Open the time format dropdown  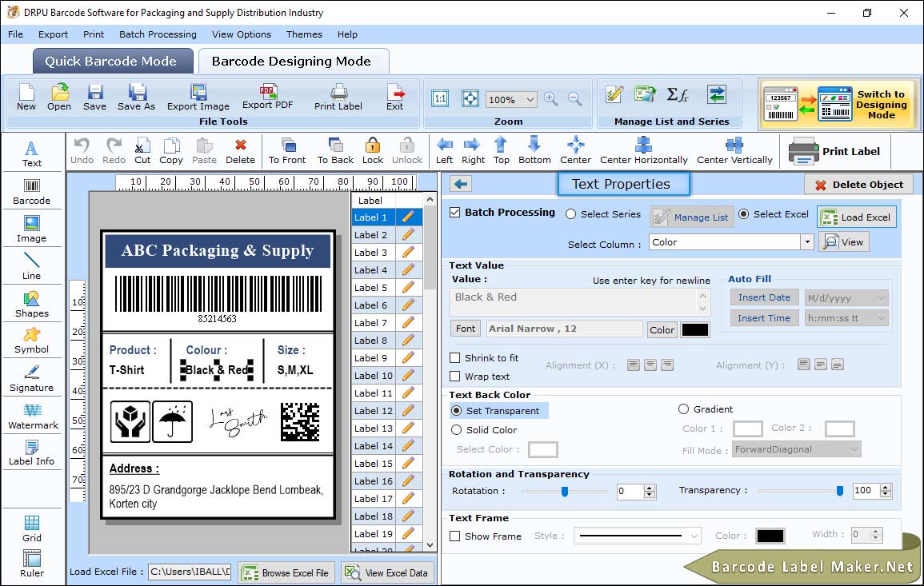click(882, 318)
